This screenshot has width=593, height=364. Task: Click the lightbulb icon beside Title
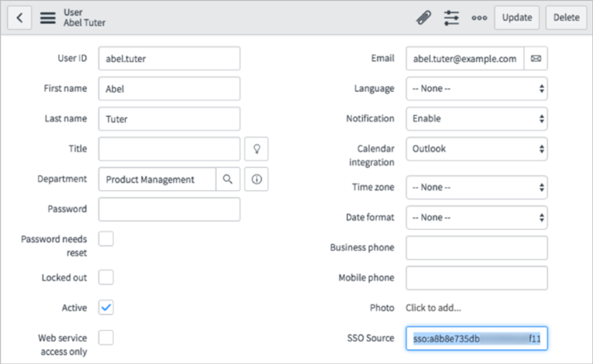coord(257,149)
